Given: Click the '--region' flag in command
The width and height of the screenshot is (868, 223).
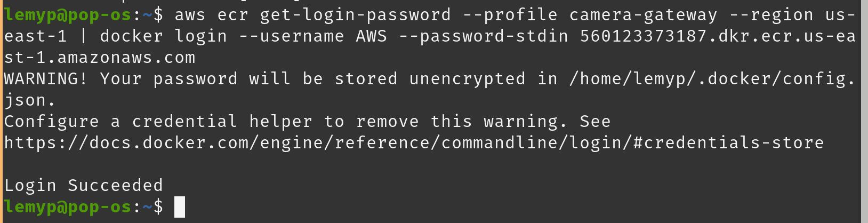Looking at the screenshot, I should click(x=771, y=15).
